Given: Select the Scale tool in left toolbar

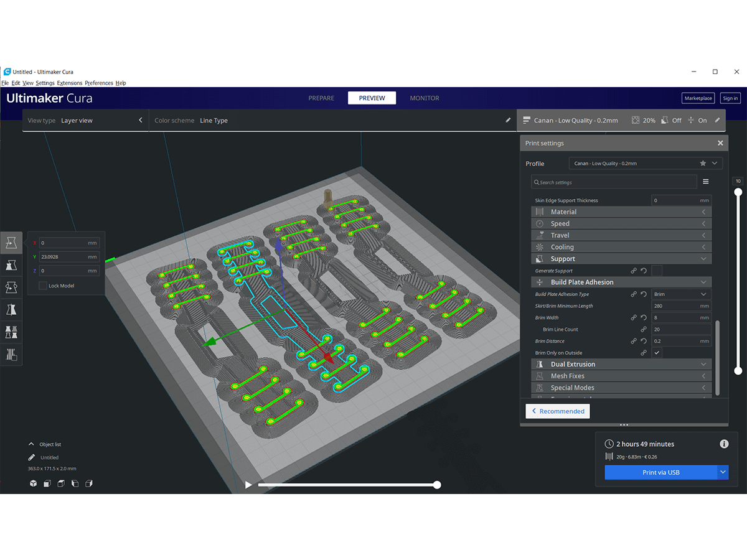Looking at the screenshot, I should pos(11,266).
